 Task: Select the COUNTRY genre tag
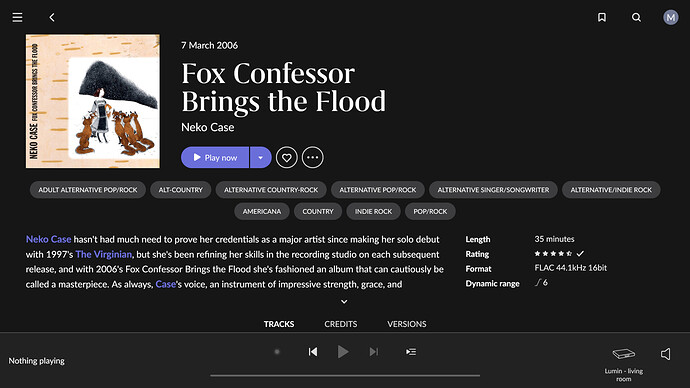318,212
